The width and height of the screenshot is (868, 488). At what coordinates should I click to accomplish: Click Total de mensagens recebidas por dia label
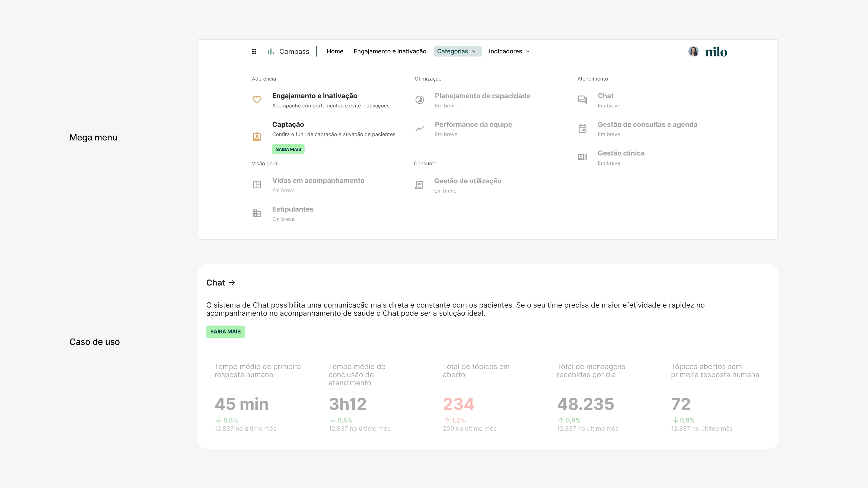[x=591, y=370]
